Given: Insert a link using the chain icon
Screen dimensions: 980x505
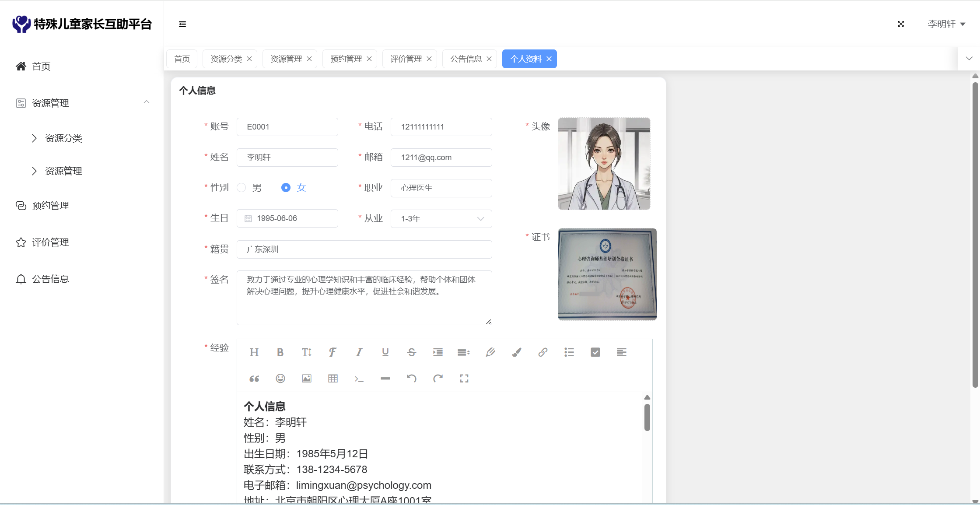Looking at the screenshot, I should click(542, 352).
